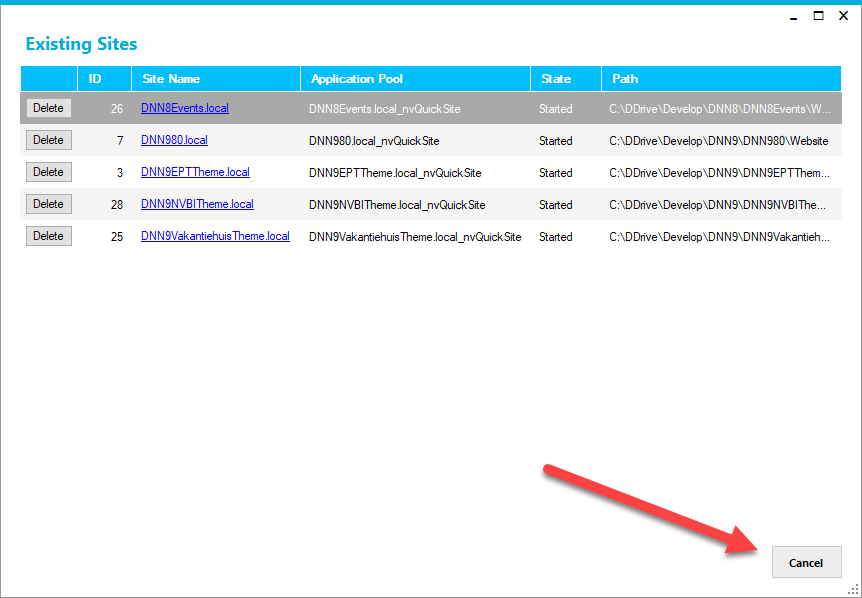Image resolution: width=862 pixels, height=598 pixels.
Task: Delete the DNN9NVBITheme.local site
Action: (48, 204)
